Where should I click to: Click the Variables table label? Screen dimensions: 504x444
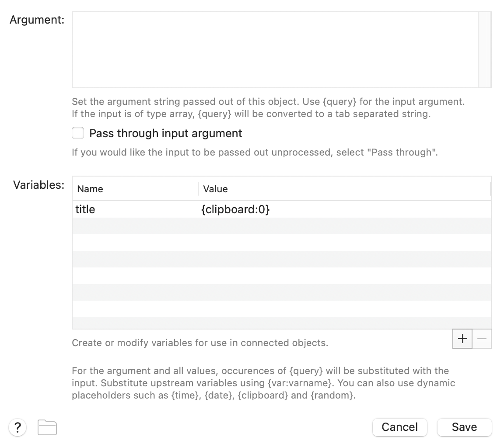(x=38, y=184)
